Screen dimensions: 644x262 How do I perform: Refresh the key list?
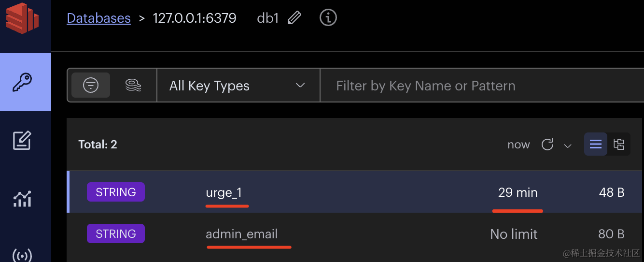point(547,145)
